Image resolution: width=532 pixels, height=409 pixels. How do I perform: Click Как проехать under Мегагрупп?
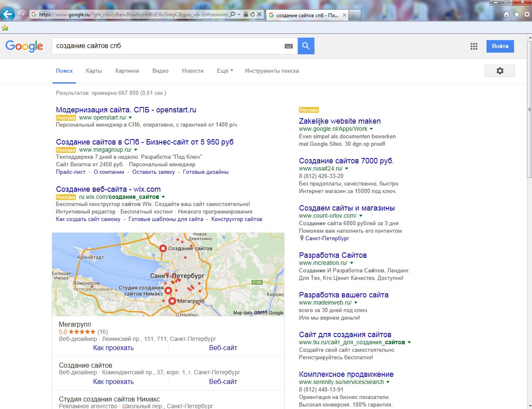113,348
